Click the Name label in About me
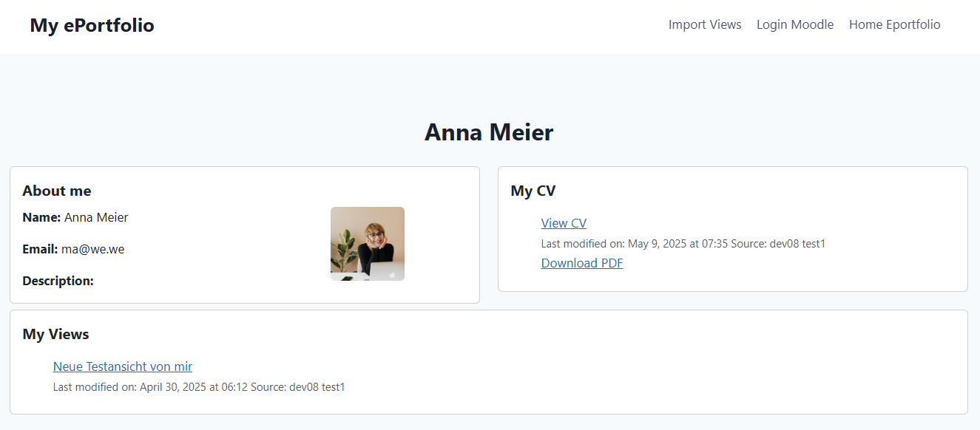This screenshot has width=980, height=430. (x=41, y=217)
